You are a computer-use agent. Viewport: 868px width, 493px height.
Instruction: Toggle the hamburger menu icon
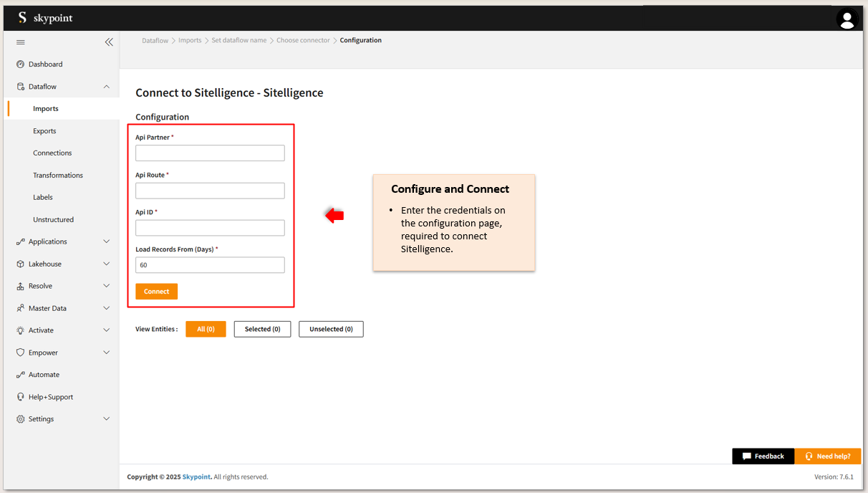coord(21,42)
